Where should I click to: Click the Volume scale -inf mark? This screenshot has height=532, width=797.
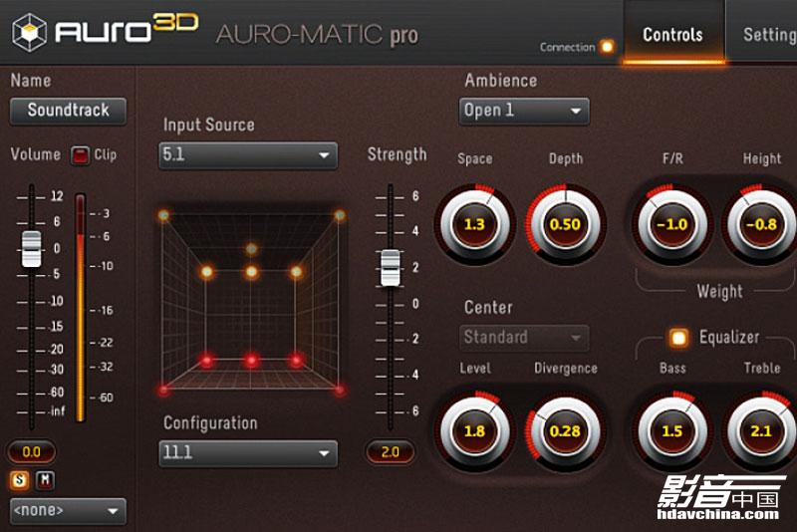pyautogui.click(x=57, y=411)
